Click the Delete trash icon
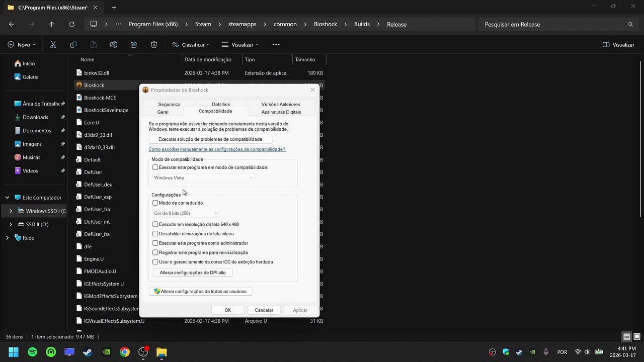The image size is (644, 362). 154,45
